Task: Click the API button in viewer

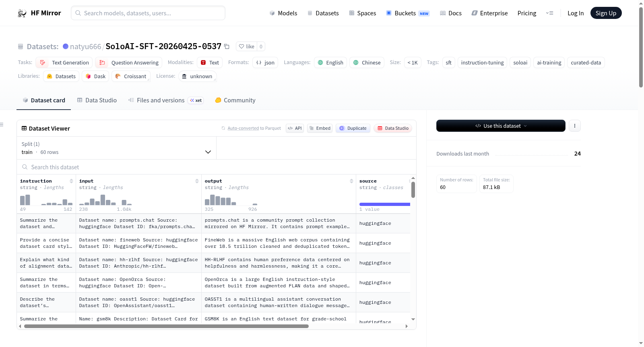Action: click(295, 128)
